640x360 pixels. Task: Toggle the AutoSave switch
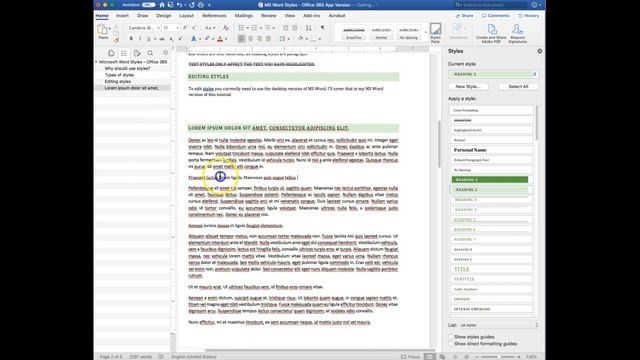pos(149,5)
